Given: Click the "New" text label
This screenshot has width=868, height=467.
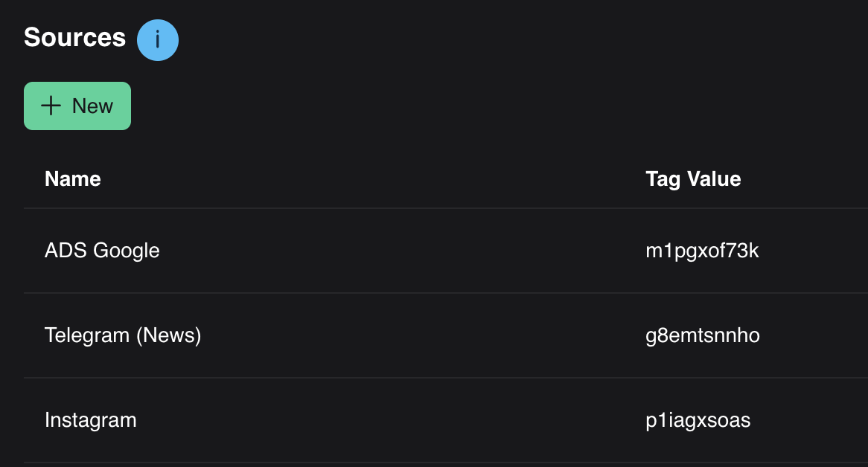Looking at the screenshot, I should point(92,106).
